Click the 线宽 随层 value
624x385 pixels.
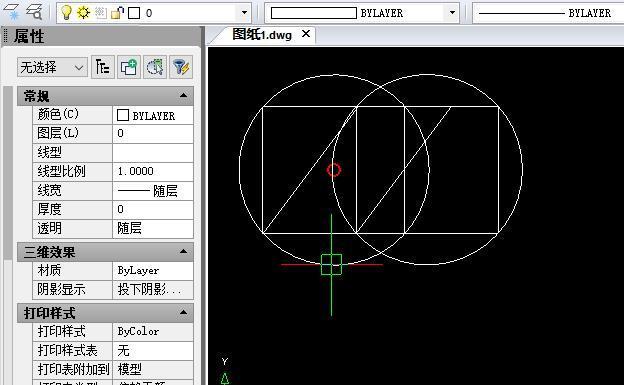point(153,191)
